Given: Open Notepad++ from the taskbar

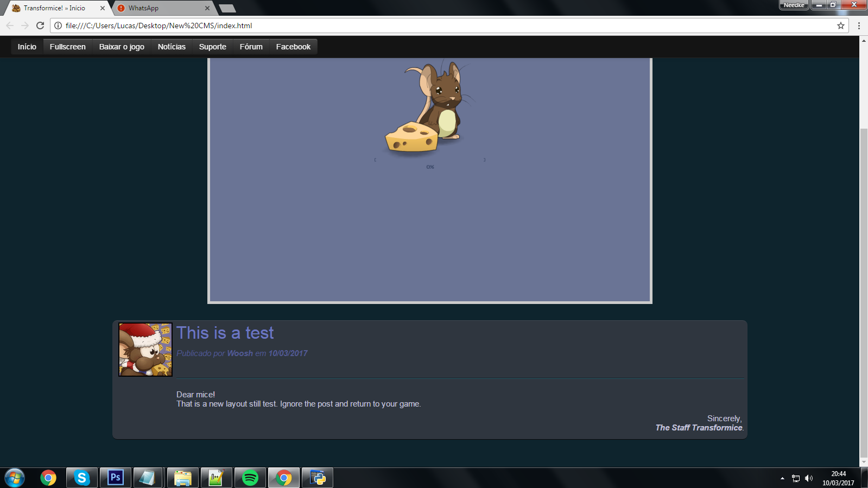Looking at the screenshot, I should 216,478.
